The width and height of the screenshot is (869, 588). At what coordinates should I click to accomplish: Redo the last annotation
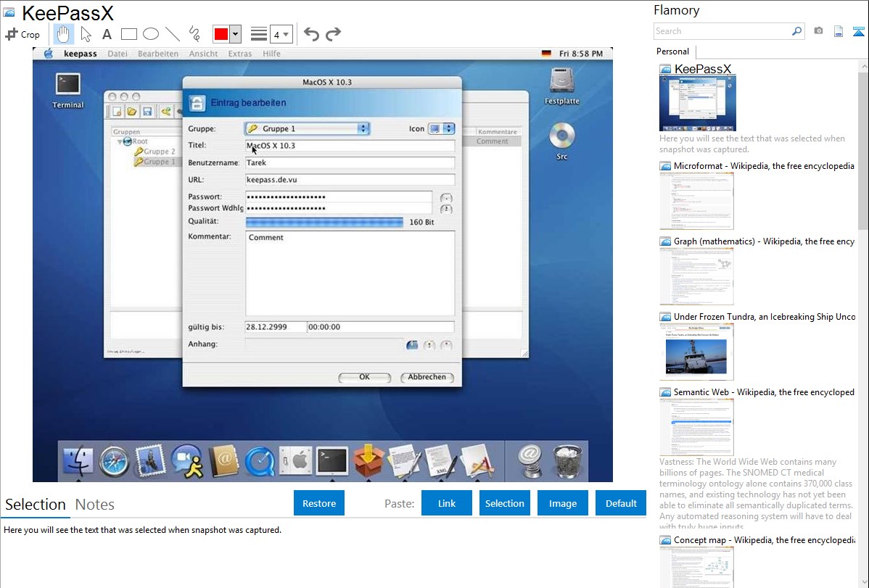333,34
